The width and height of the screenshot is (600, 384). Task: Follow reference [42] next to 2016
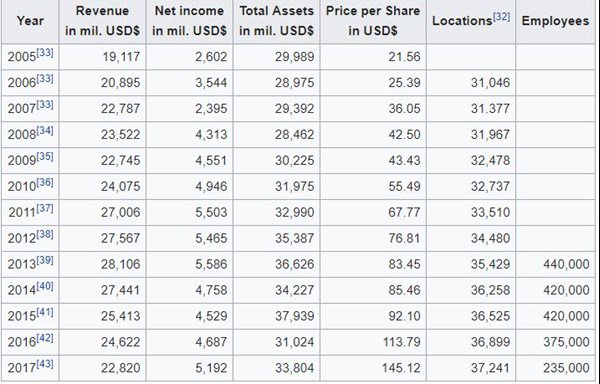coord(45,338)
